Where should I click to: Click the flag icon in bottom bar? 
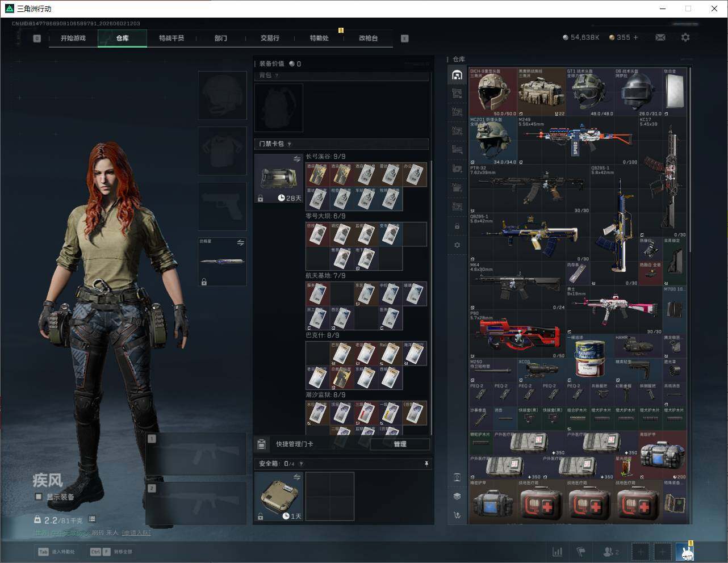coord(581,552)
